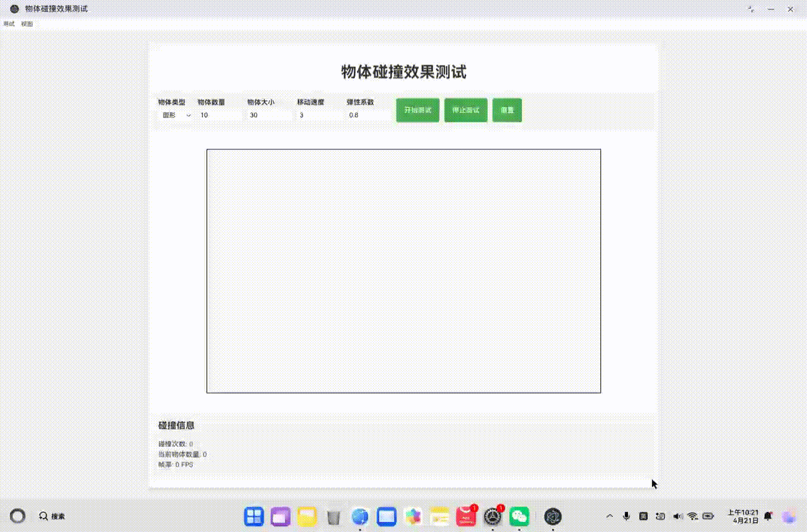Click the microphone icon in the taskbar
The image size is (807, 532).
click(626, 516)
